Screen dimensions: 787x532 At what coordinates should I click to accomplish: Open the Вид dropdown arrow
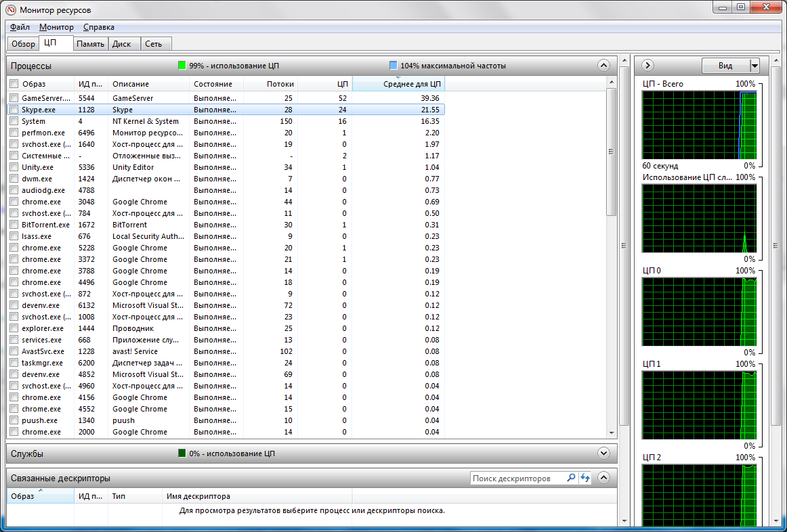[754, 66]
